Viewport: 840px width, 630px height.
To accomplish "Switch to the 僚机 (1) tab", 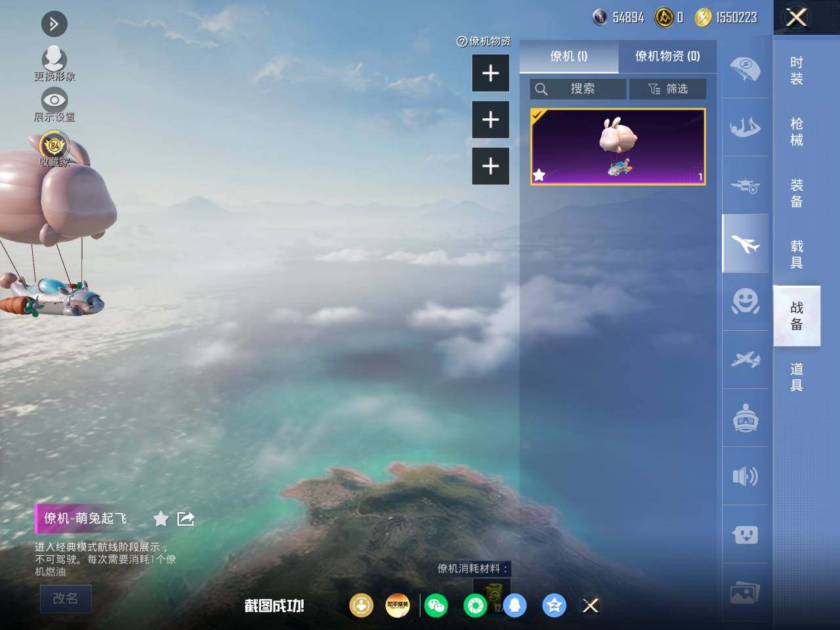I will (569, 56).
